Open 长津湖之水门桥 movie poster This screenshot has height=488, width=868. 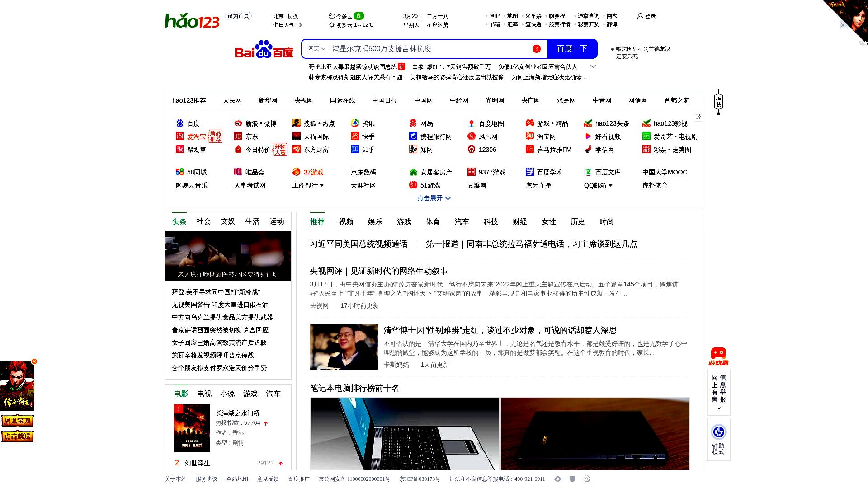[192, 428]
